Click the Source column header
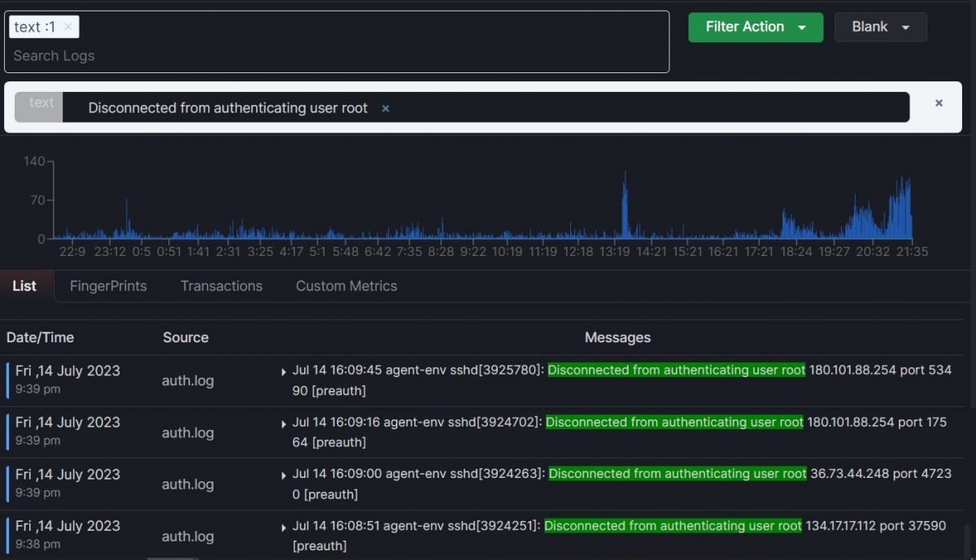976x560 pixels. click(x=185, y=337)
